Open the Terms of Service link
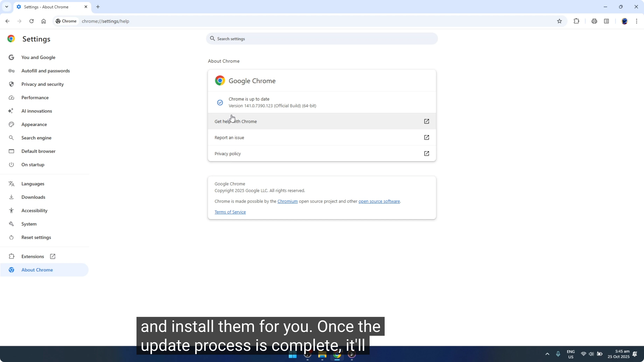 [x=230, y=212]
